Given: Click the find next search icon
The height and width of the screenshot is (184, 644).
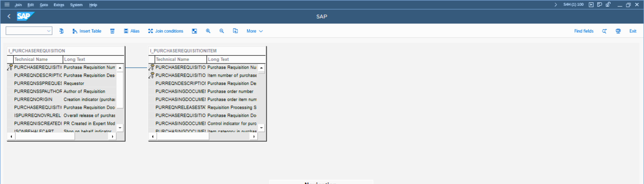Looking at the screenshot, I should click(x=604, y=31).
